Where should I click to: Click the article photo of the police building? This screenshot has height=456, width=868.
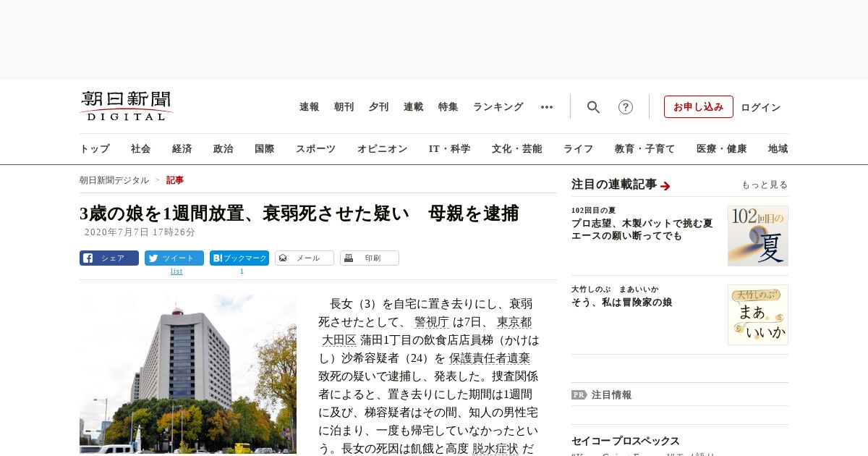pyautogui.click(x=188, y=374)
